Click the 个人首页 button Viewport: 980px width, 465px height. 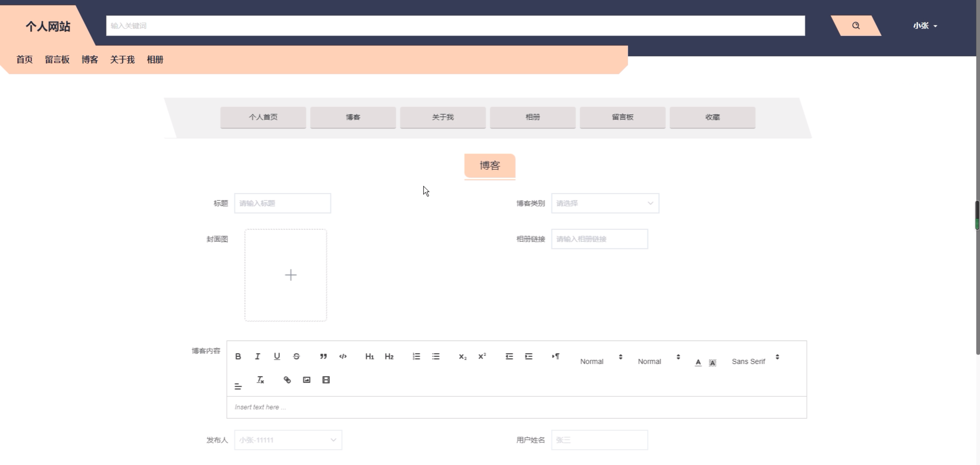pos(263,117)
